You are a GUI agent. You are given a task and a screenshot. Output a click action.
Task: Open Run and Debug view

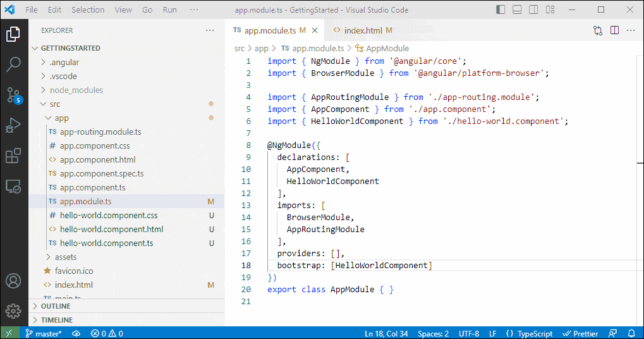13,125
